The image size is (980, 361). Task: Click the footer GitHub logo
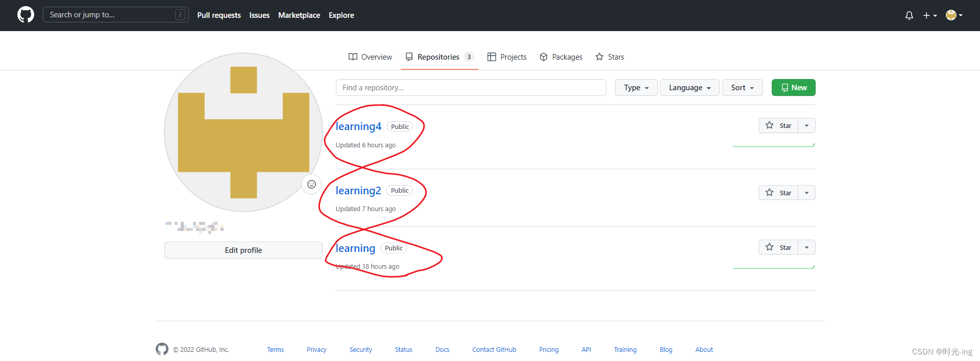coord(162,349)
